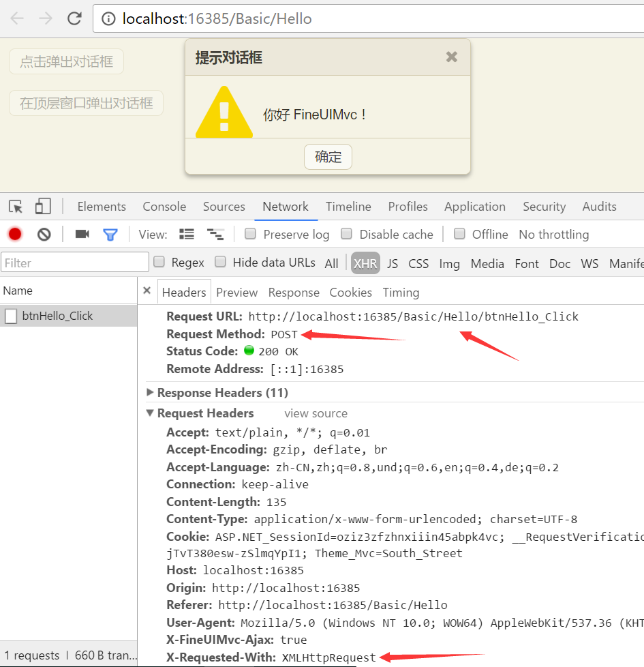
Task: Enable the Preserve log checkbox
Action: click(x=250, y=233)
